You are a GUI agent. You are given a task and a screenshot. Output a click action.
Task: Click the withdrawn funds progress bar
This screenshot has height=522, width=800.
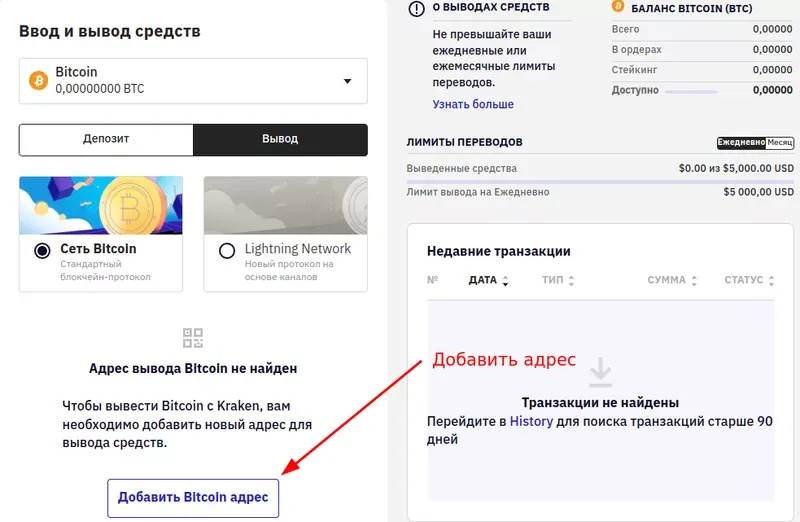click(600, 181)
